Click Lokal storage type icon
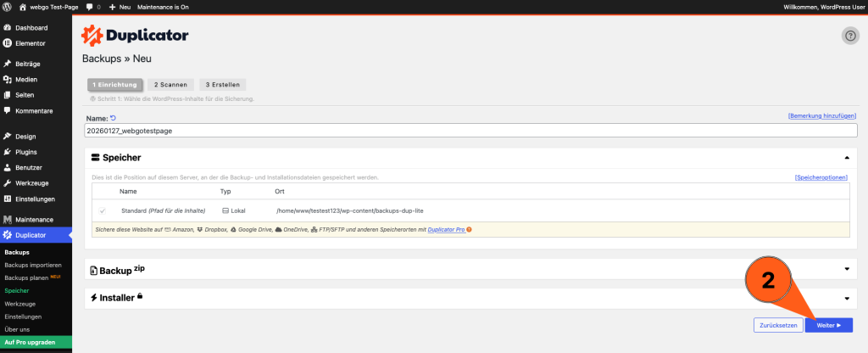This screenshot has width=868, height=353. click(x=225, y=211)
